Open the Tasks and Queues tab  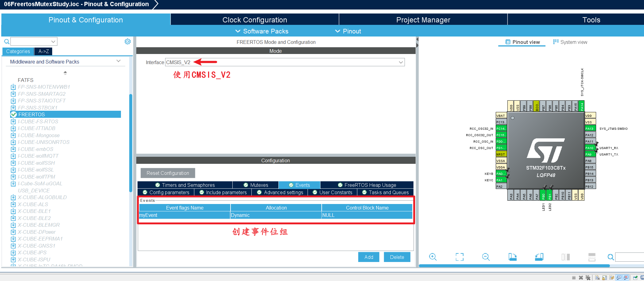385,192
